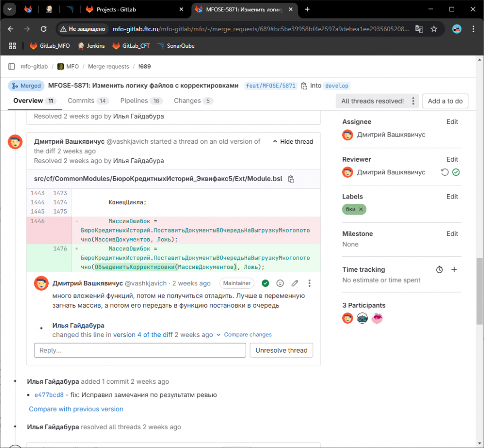Image resolution: width=484 pixels, height=448 pixels.
Task: Open the Chrome three-dot menu
Action: click(473, 29)
